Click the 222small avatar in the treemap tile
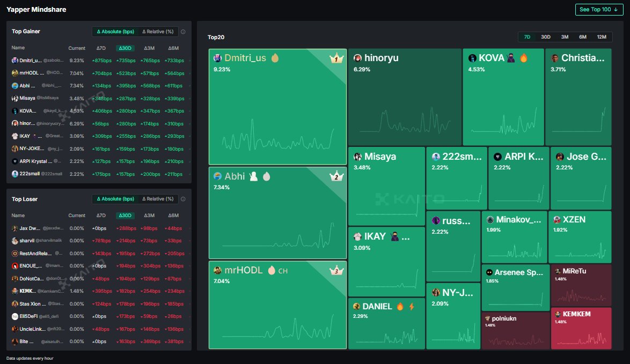This screenshot has width=630, height=364. coord(436,157)
